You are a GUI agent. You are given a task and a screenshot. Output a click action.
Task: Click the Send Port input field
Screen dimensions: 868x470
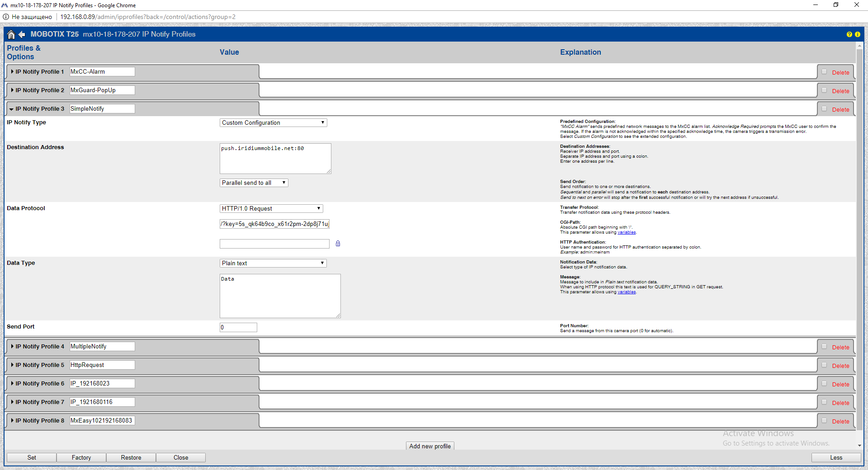(238, 328)
